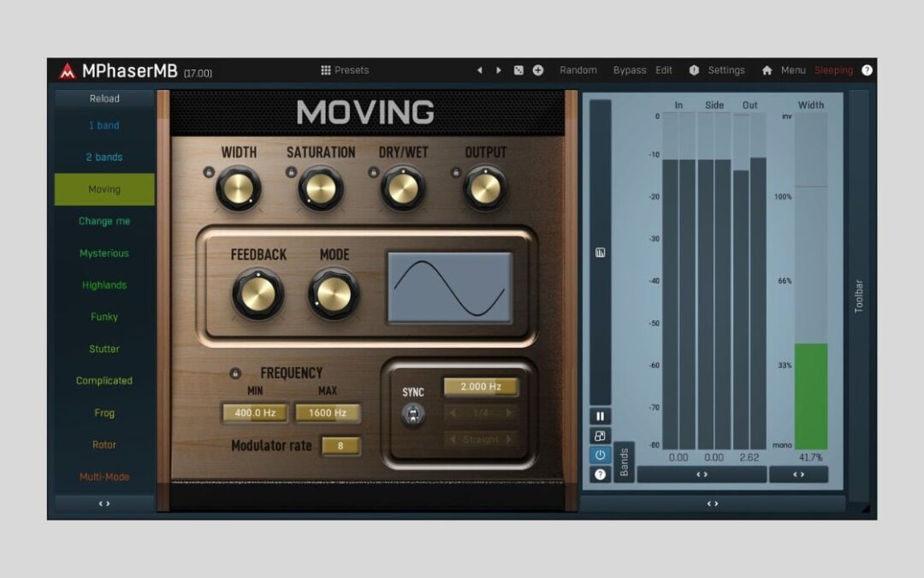924x578 pixels.
Task: Toggle the analyzer power button
Action: [x=601, y=454]
